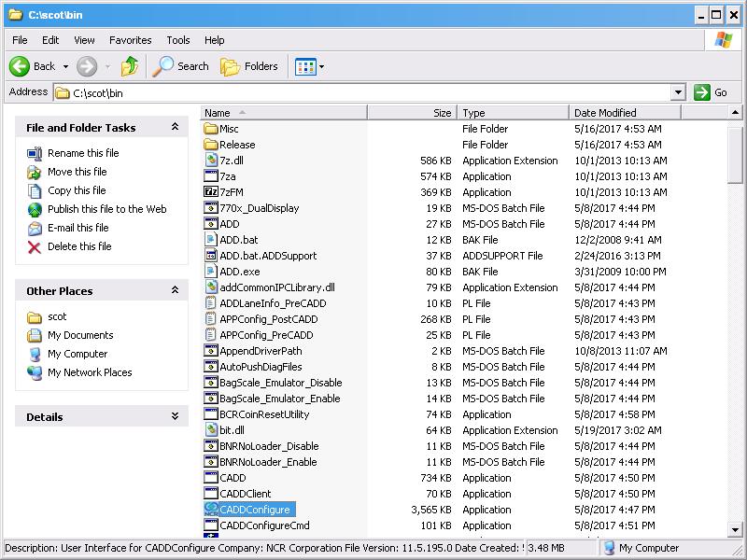Select the CADDConfigureCmd file
This screenshot has width=747, height=560.
point(264,525)
